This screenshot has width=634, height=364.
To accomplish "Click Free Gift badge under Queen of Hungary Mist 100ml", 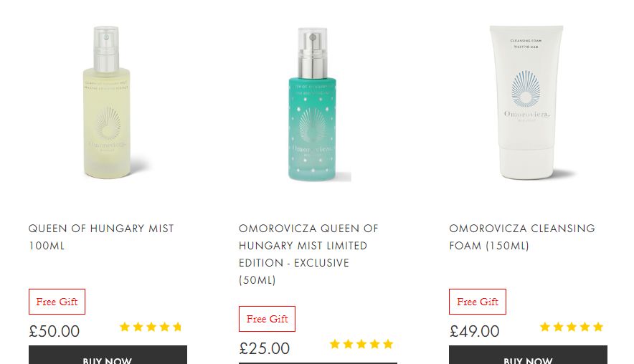I will [x=57, y=302].
